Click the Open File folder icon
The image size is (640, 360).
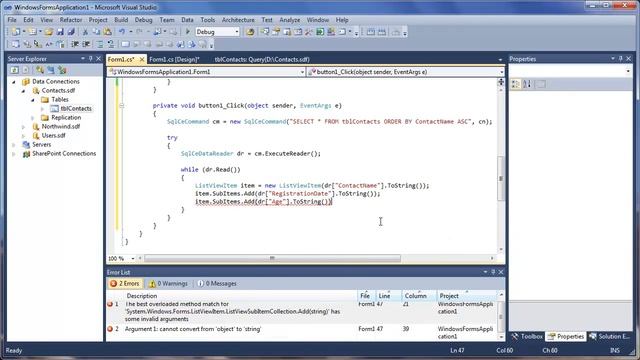(49, 32)
